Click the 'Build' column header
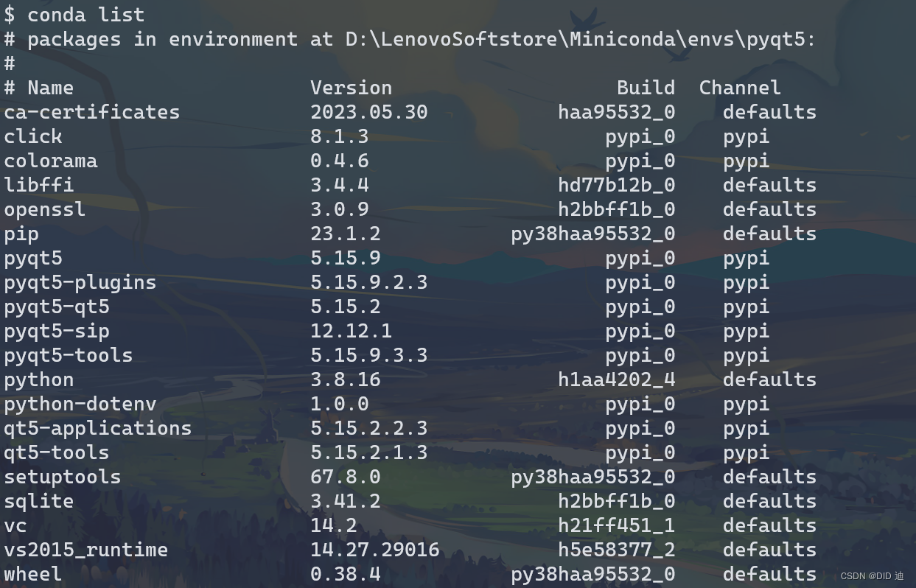Viewport: 916px width, 588px height. pyautogui.click(x=646, y=87)
